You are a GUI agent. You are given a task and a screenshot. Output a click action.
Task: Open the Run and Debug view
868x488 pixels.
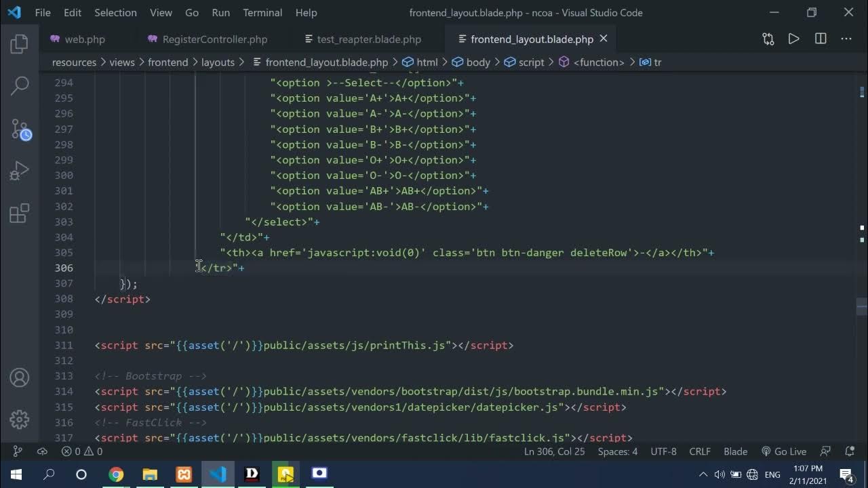[20, 171]
